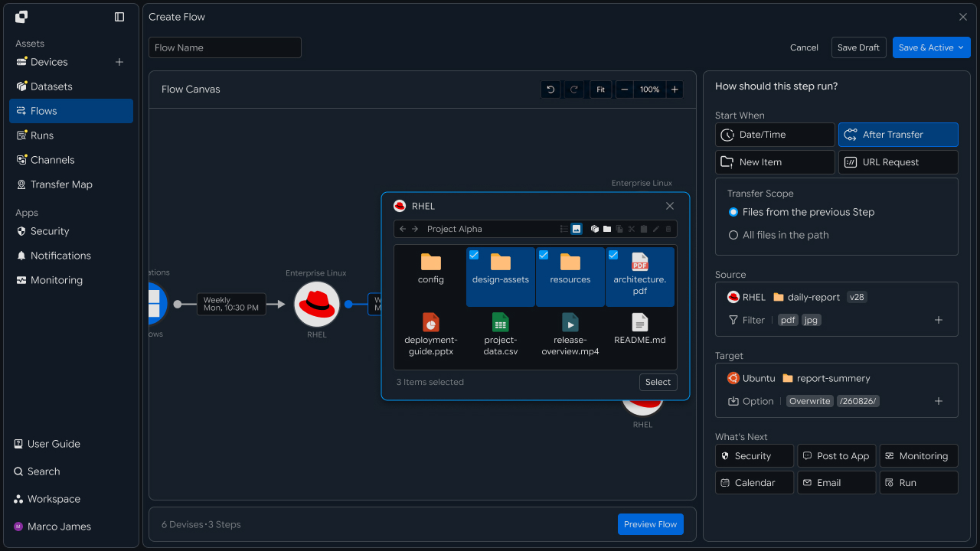Close the RHEL file browser dialog

pos(670,206)
